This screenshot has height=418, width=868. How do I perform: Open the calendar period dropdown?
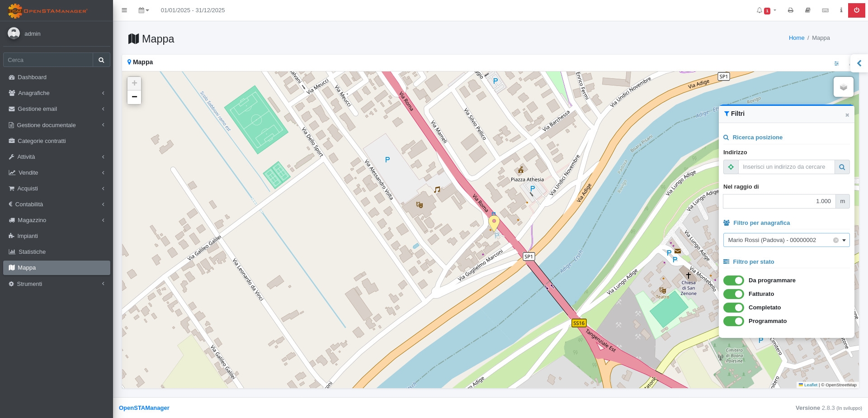click(144, 10)
